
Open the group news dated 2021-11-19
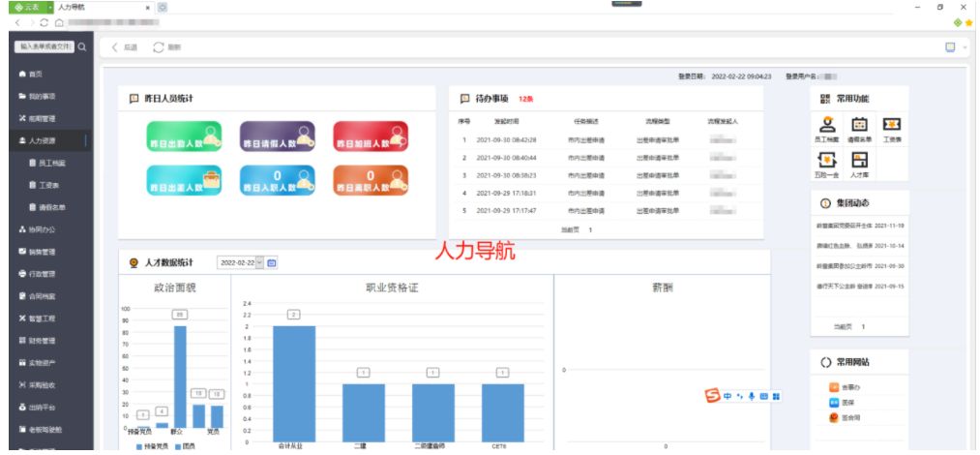click(860, 226)
